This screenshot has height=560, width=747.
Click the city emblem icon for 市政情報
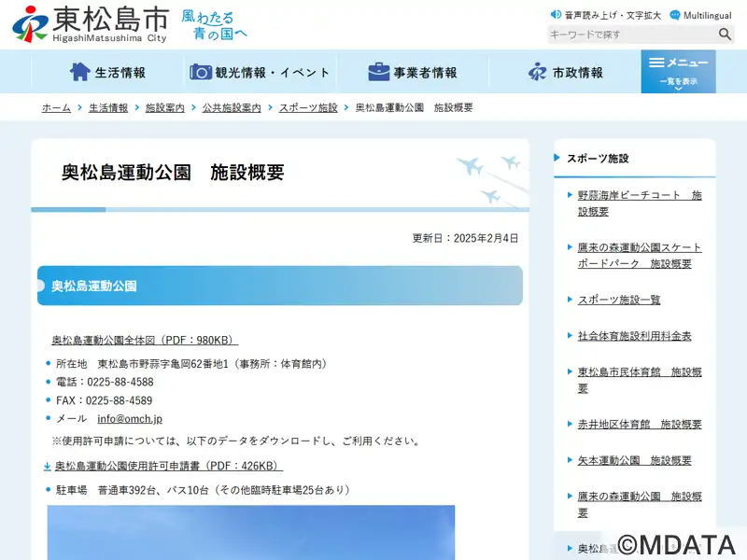[537, 72]
